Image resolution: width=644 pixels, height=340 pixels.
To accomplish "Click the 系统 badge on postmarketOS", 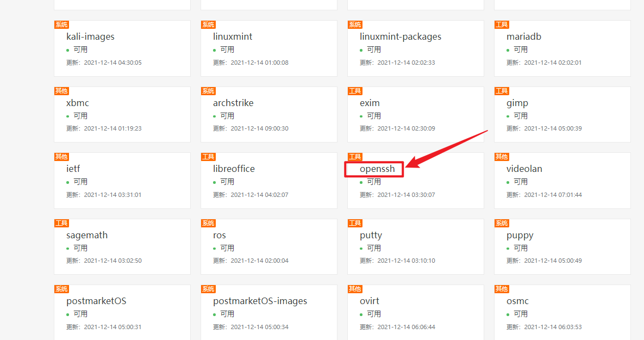I will coord(61,289).
